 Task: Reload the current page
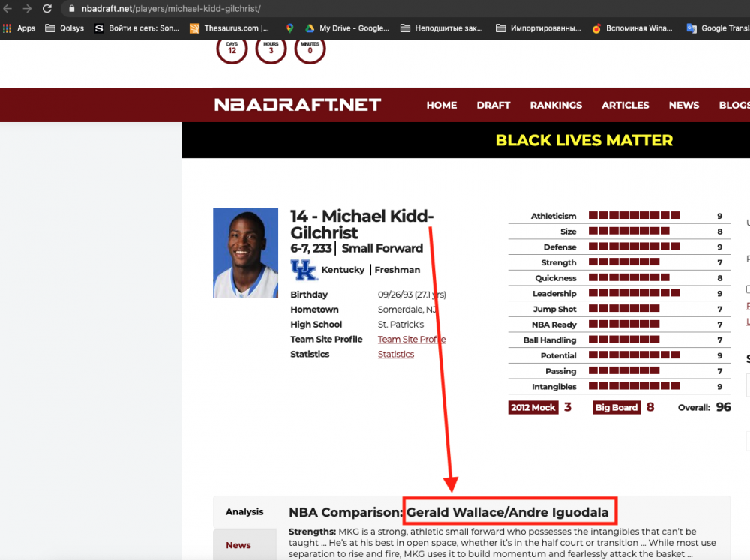click(x=46, y=10)
